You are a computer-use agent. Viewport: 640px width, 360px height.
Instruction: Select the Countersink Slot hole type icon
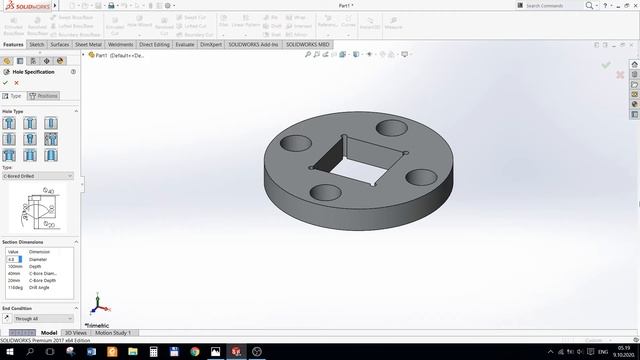(30, 155)
